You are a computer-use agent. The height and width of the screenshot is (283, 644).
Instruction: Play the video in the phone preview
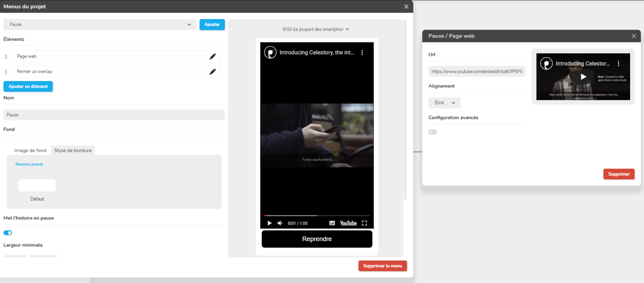tap(269, 223)
